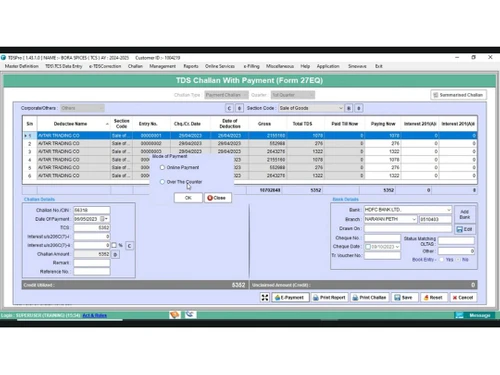
Task: Click the Status Matching OLTAS field
Action: click(x=456, y=241)
